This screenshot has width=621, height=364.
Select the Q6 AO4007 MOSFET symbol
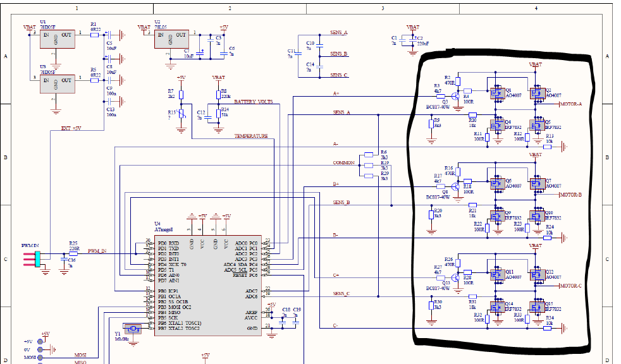pos(497,183)
